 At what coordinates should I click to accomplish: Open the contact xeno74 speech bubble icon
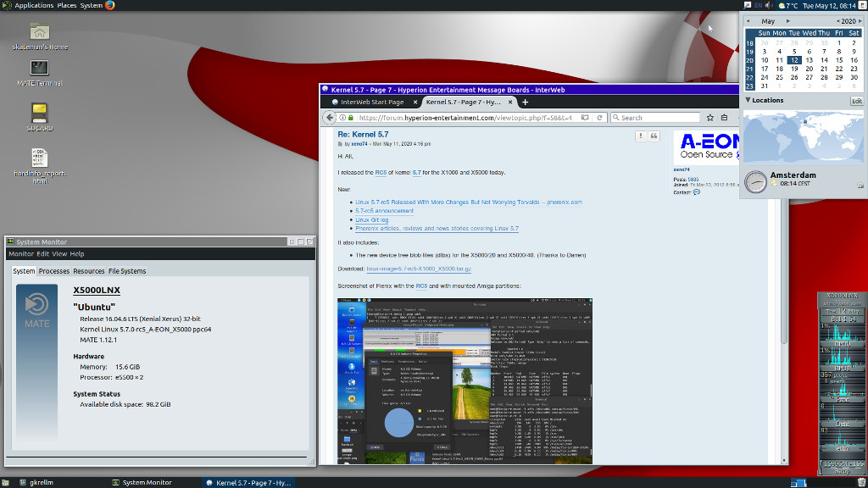click(697, 192)
